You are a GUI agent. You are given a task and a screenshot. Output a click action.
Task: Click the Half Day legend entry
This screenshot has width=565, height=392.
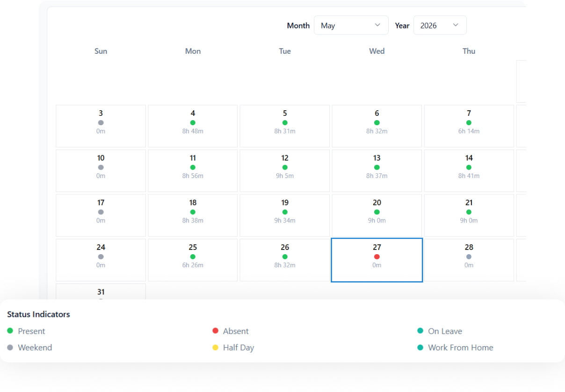pos(233,347)
